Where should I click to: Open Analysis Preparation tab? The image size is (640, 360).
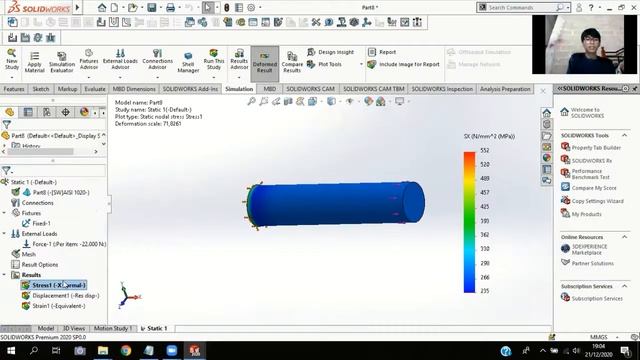point(505,89)
